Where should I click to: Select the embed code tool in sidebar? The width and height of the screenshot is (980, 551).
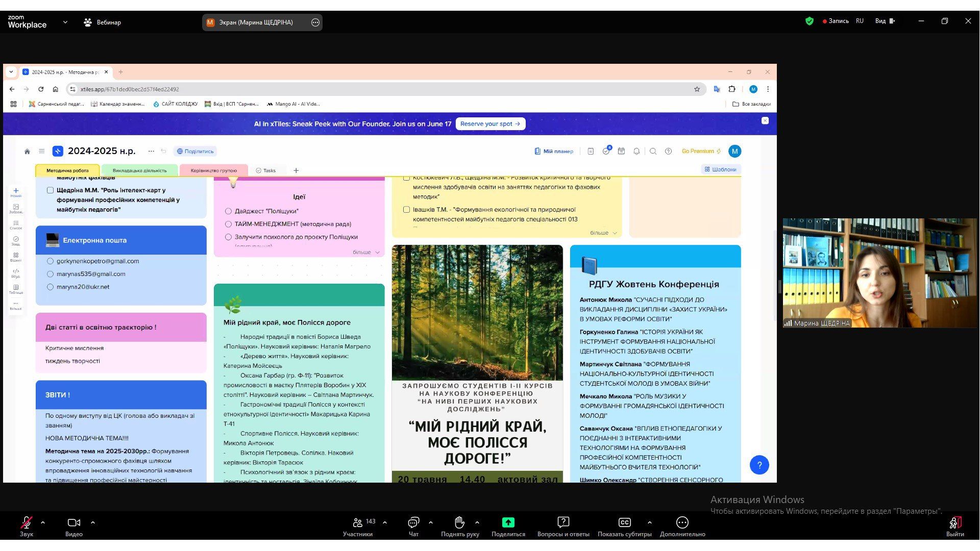[16, 273]
